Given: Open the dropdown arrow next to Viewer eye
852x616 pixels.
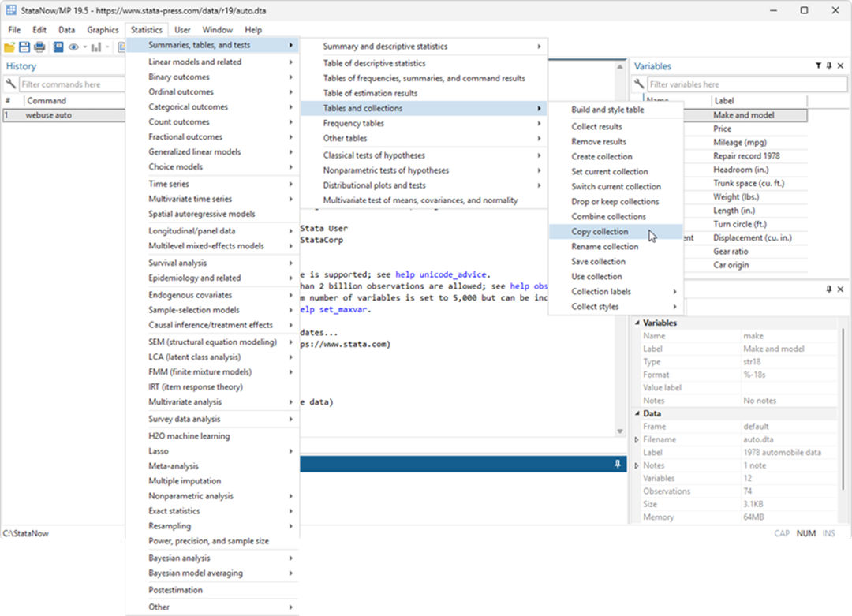Looking at the screenshot, I should pos(84,48).
